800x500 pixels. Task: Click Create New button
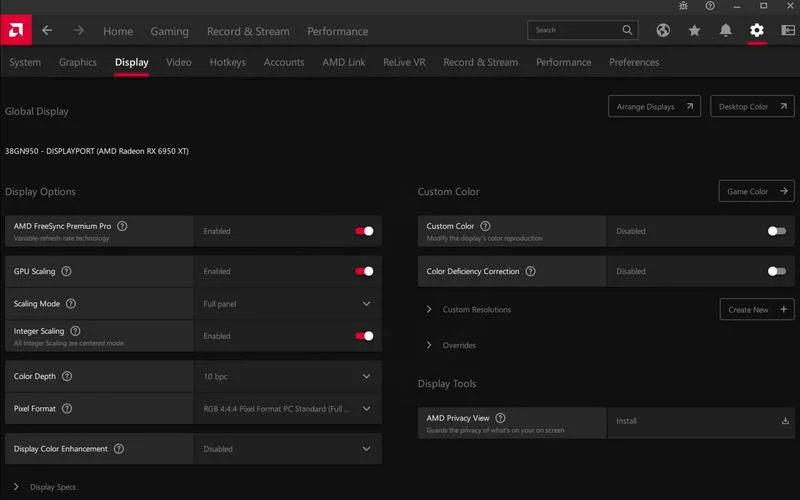tap(757, 310)
